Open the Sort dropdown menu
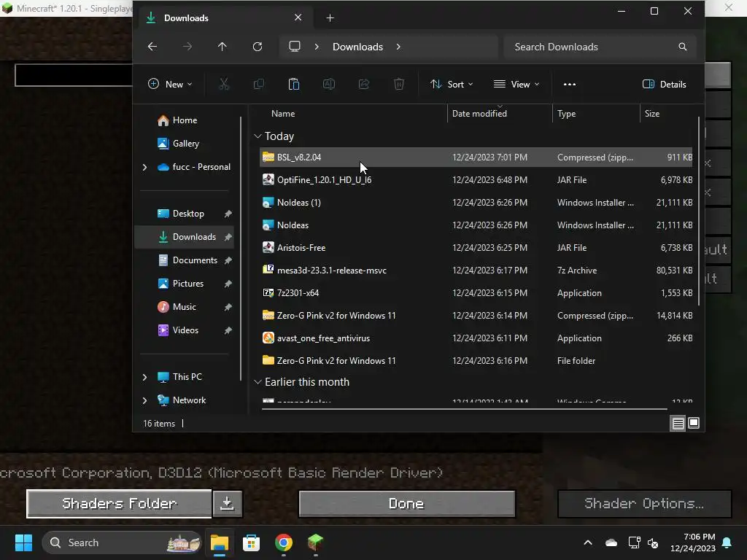747x560 pixels. tap(452, 85)
